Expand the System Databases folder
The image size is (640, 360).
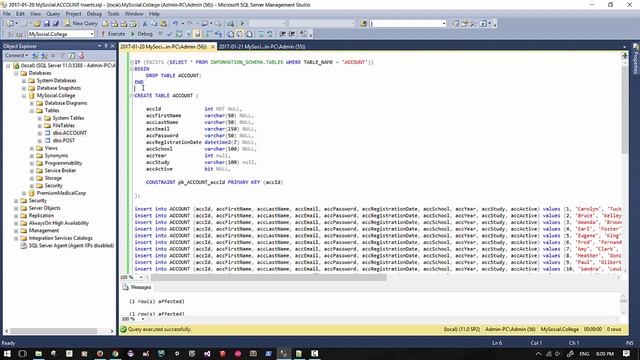point(24,81)
